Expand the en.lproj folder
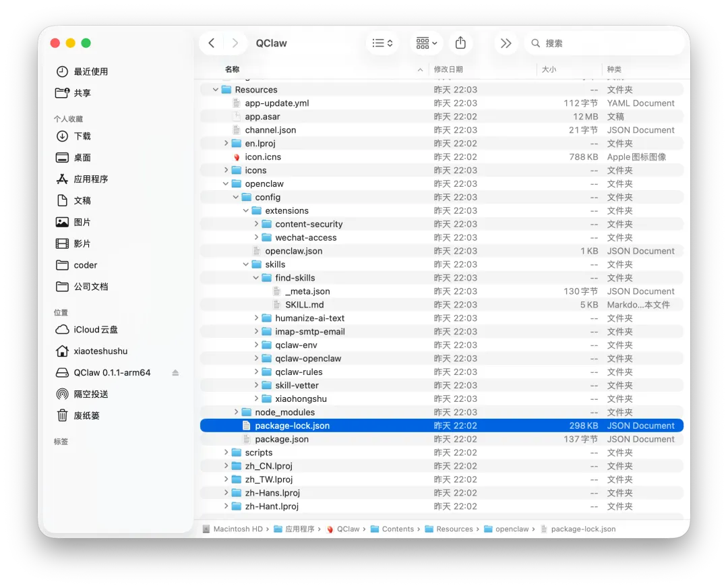Screen dimensions: 728x588 pos(226,143)
